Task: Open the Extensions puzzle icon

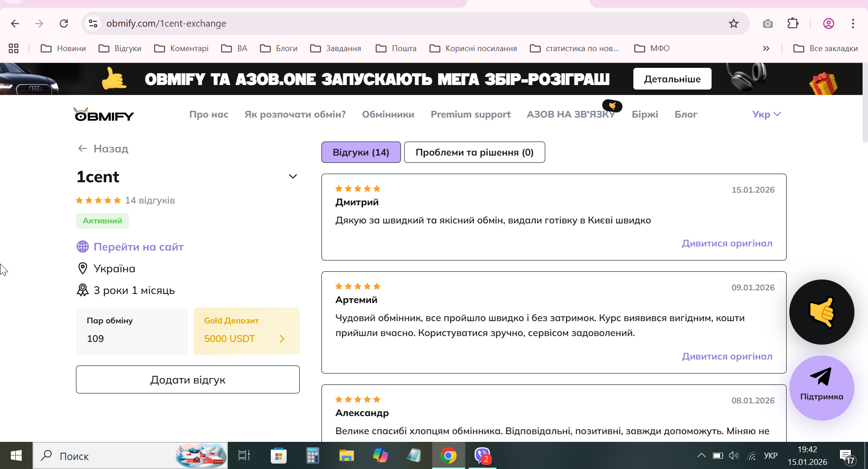Action: click(x=793, y=24)
